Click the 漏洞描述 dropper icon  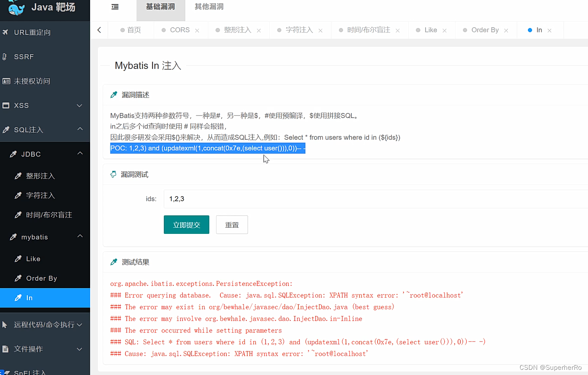pos(114,94)
